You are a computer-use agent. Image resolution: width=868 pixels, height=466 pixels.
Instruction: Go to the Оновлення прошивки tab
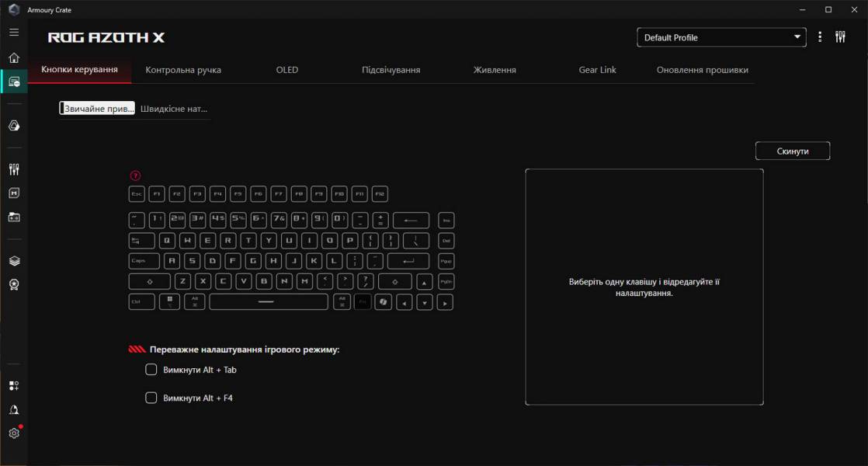coord(702,70)
